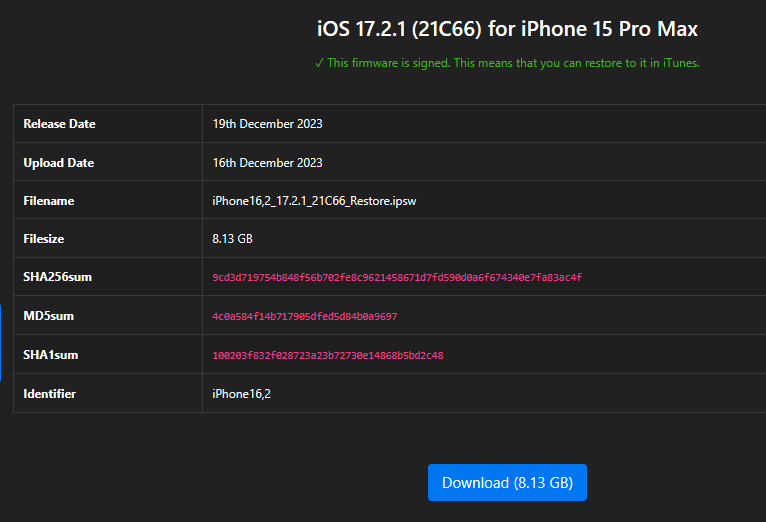The width and height of the screenshot is (766, 522).
Task: Select the SHA256sum hash value
Action: tap(397, 277)
